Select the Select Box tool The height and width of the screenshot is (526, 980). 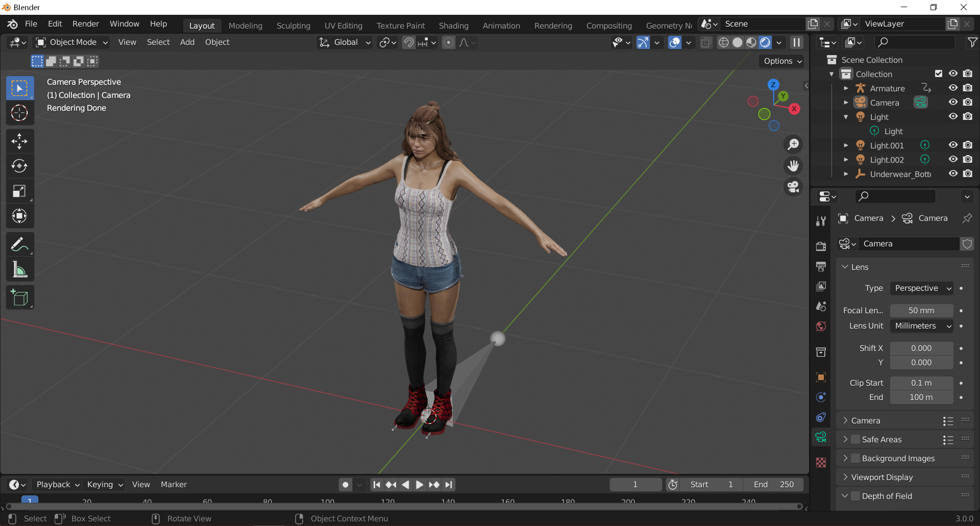click(x=20, y=88)
